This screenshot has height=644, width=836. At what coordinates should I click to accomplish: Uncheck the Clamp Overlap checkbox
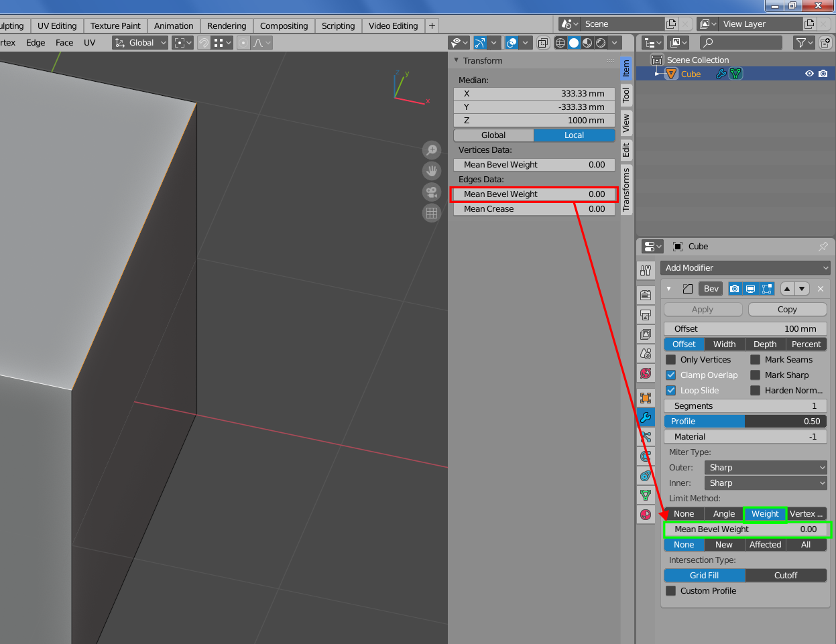671,375
